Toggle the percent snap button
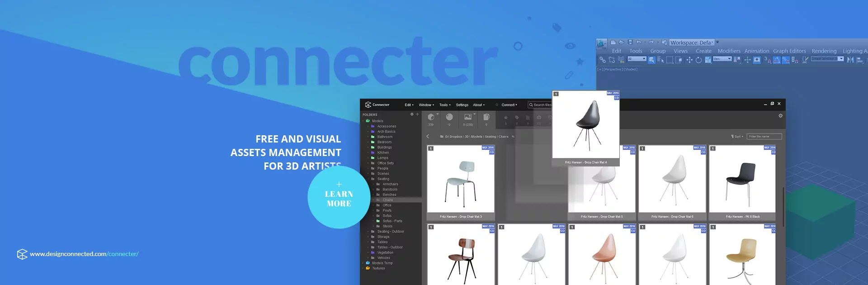 (x=786, y=60)
